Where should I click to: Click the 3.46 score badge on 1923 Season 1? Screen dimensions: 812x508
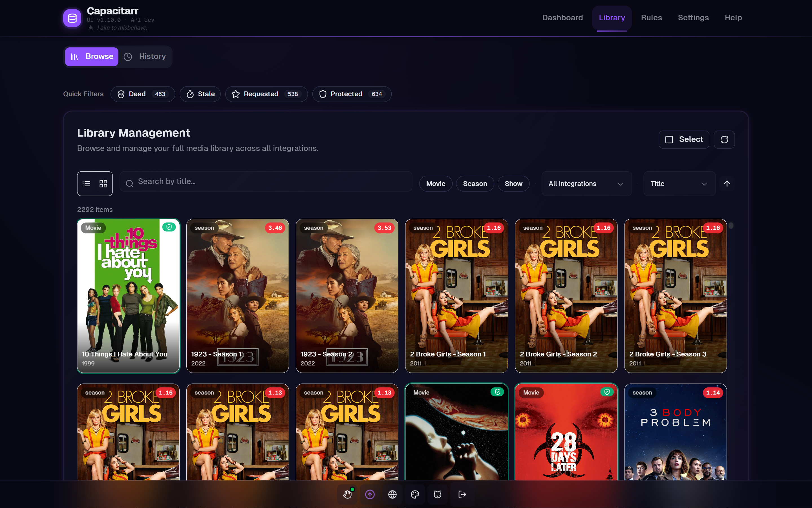click(x=275, y=228)
